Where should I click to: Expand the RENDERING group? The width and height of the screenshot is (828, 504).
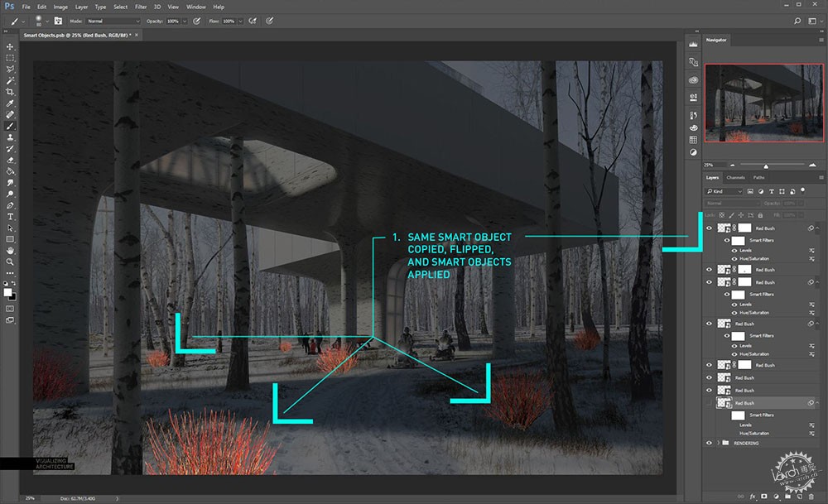point(718,444)
